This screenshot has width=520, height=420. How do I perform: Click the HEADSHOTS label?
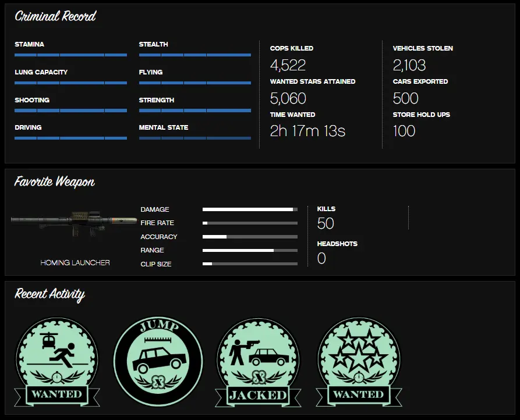(x=337, y=244)
